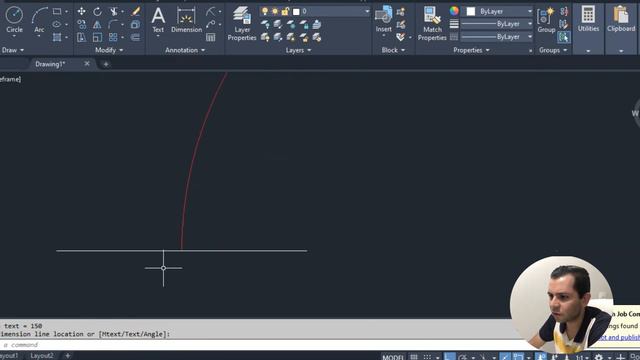Toggle layer lock padlock in layer dropdown
640x360 pixels.
285,11
